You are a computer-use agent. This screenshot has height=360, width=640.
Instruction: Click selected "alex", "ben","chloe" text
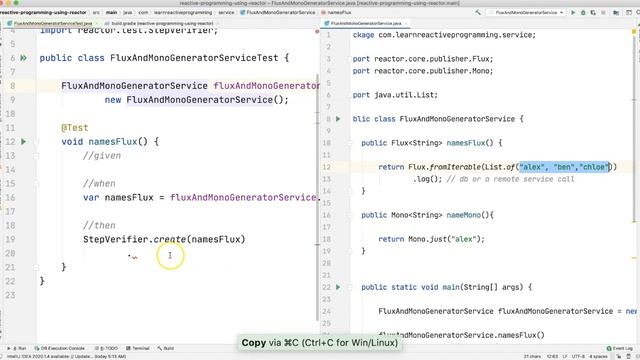pyautogui.click(x=565, y=167)
